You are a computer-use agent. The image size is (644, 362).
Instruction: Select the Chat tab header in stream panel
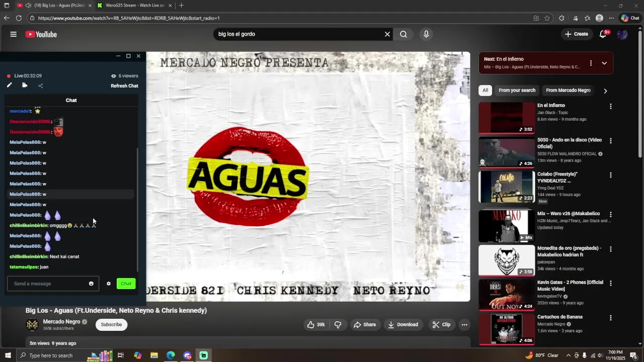[71, 100]
